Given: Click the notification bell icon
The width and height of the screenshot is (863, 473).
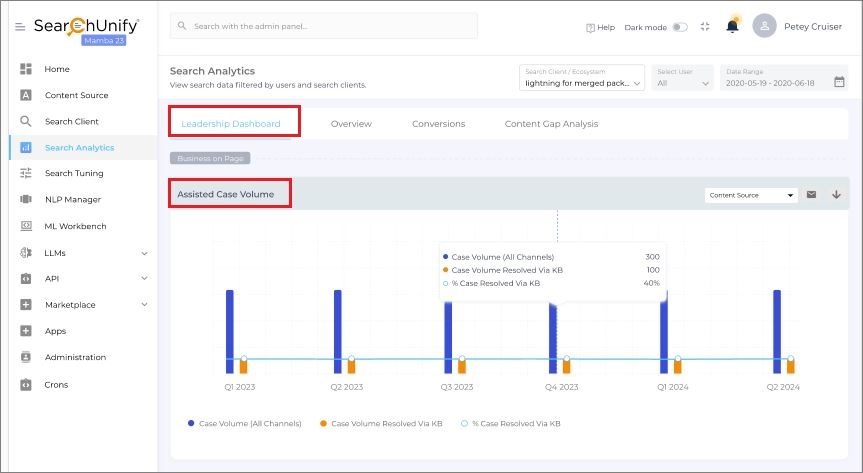Looking at the screenshot, I should [x=732, y=27].
